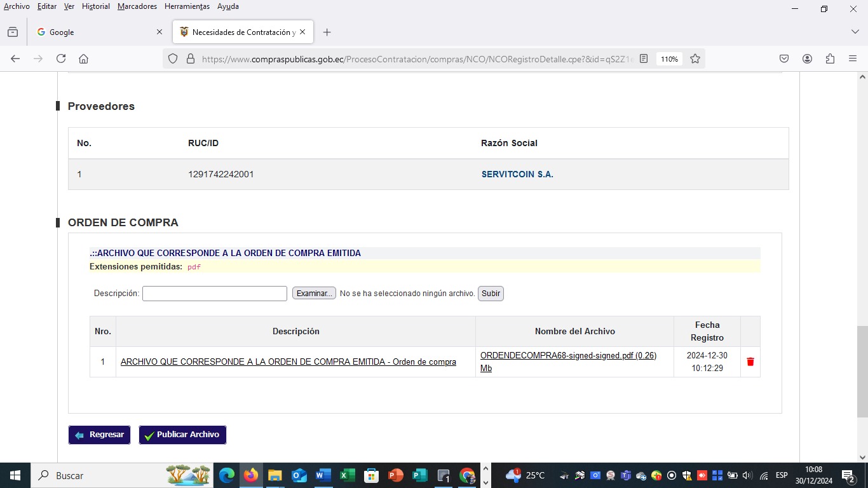Open the ORDENDECOMPRA68-signed-signed.pdf link
This screenshot has height=488, width=868.
pyautogui.click(x=568, y=356)
